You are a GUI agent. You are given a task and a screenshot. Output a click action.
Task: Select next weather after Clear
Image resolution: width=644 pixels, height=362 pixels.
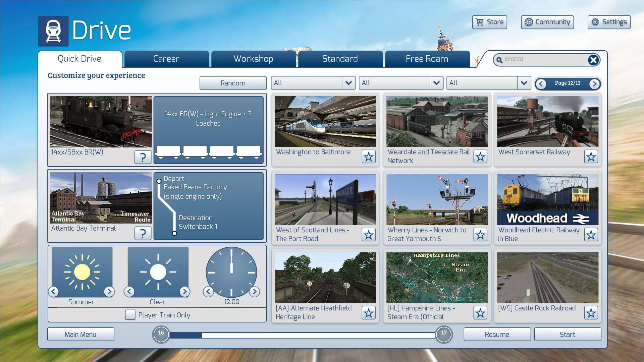[x=184, y=292]
